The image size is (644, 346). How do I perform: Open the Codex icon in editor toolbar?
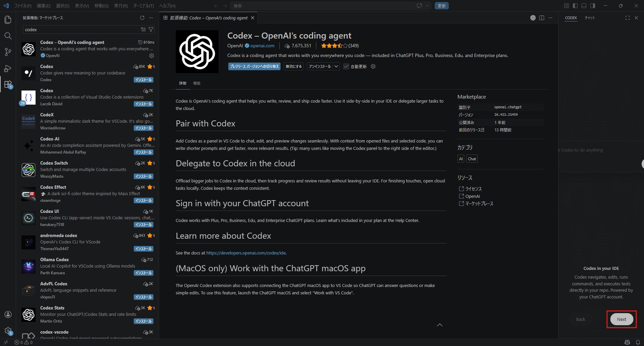coord(533,18)
